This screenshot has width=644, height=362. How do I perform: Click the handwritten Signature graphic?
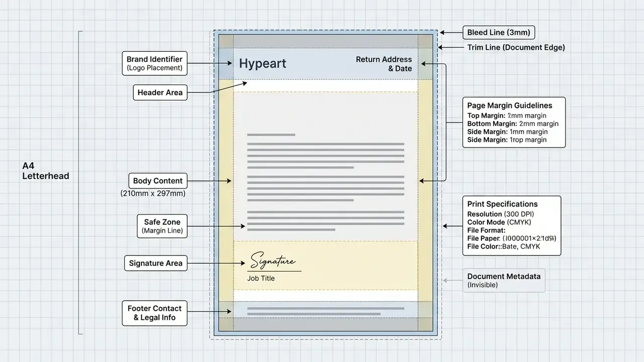point(273,261)
